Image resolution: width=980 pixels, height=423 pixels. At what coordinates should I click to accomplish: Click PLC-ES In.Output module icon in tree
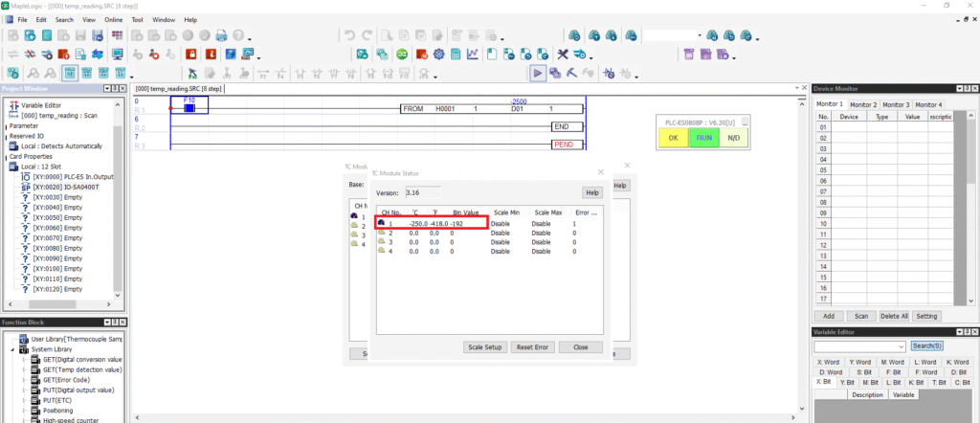[26, 177]
